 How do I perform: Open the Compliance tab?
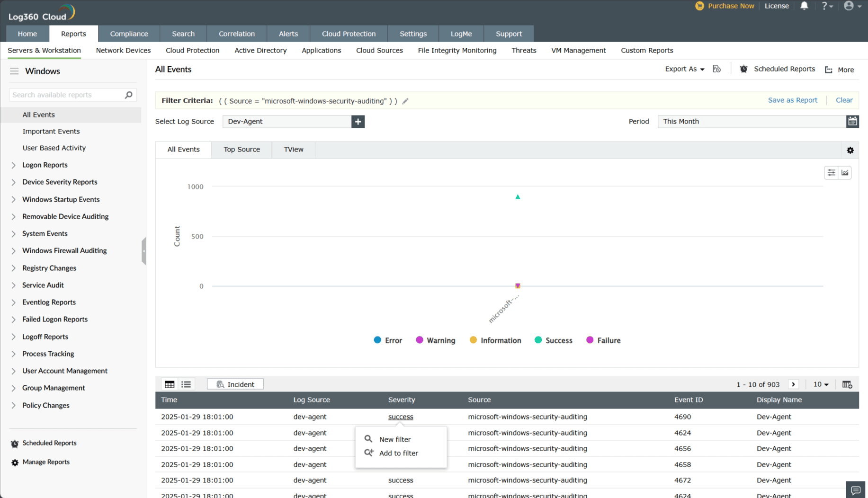click(x=129, y=34)
